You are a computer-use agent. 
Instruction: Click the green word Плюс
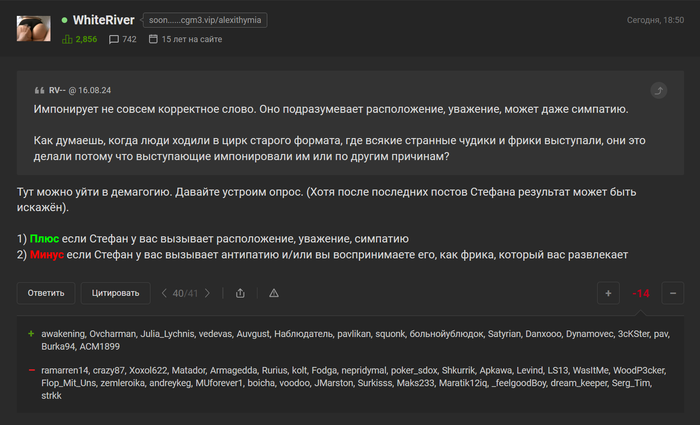tap(44, 239)
